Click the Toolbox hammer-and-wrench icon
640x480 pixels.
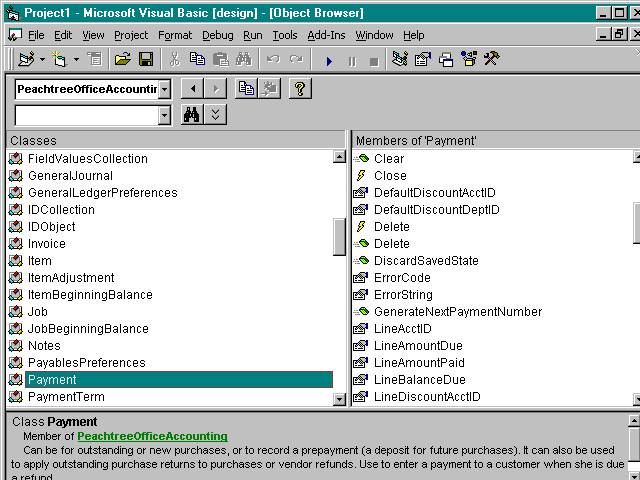(491, 60)
